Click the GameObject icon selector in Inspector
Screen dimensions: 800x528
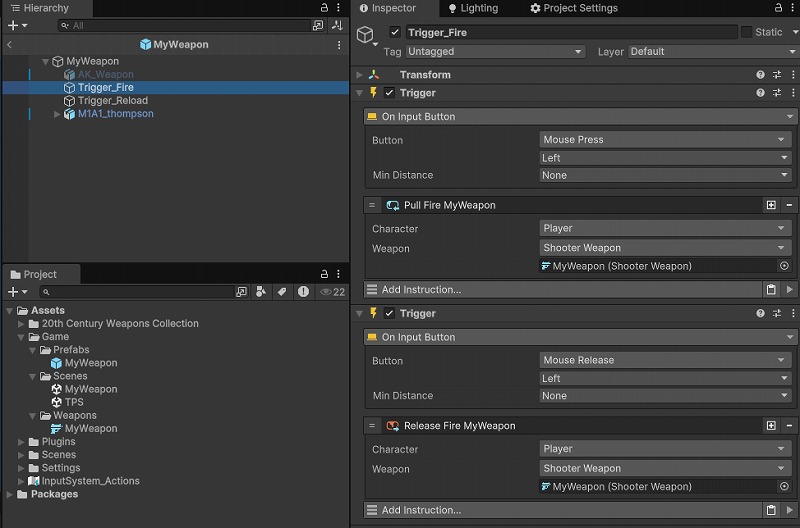pyautogui.click(x=367, y=36)
